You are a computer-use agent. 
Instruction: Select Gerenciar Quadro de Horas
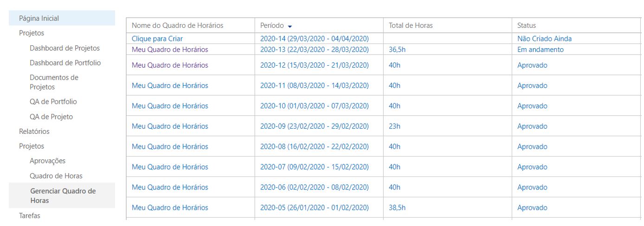pyautogui.click(x=62, y=195)
